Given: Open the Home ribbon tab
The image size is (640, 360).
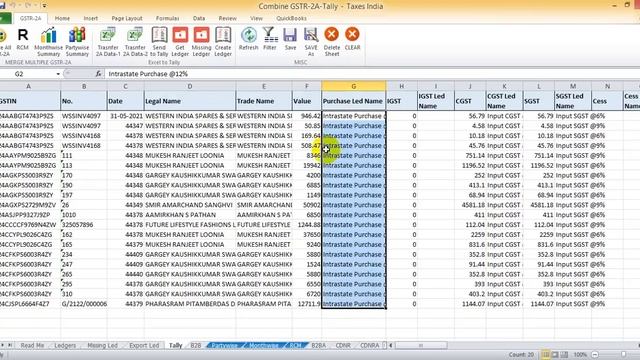Looking at the screenshot, I should (62, 18).
